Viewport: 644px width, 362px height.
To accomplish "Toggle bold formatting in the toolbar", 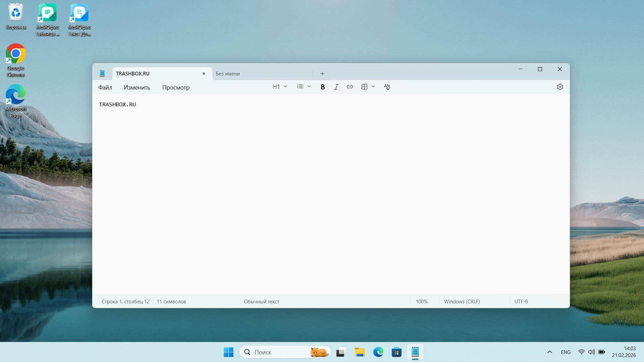I will coord(323,87).
